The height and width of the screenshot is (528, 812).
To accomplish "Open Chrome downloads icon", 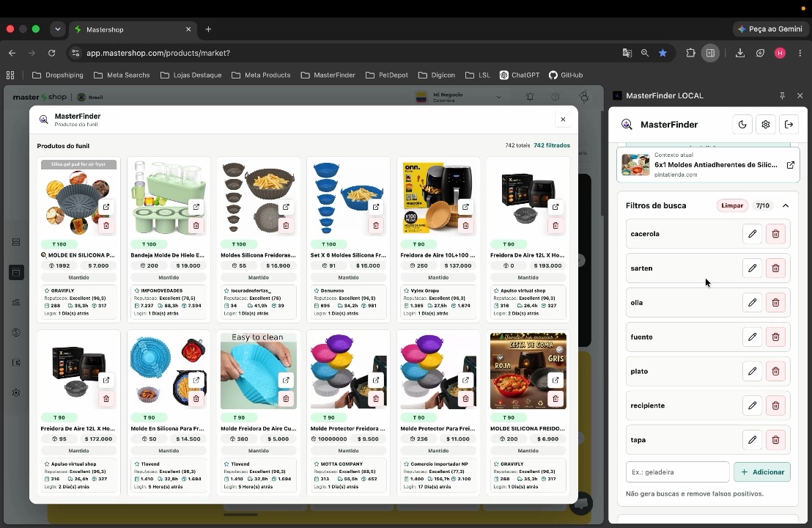I will [740, 53].
